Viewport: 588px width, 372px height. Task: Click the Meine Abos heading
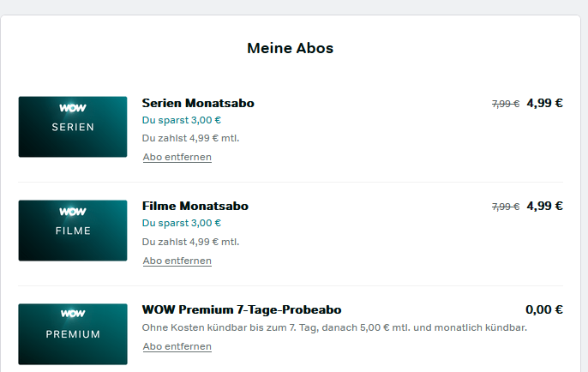291,48
